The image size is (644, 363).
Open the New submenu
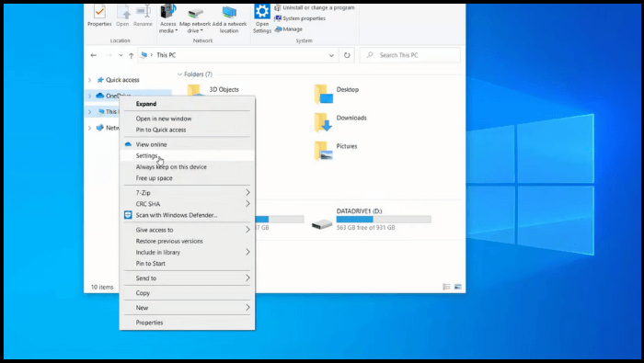(x=187, y=308)
